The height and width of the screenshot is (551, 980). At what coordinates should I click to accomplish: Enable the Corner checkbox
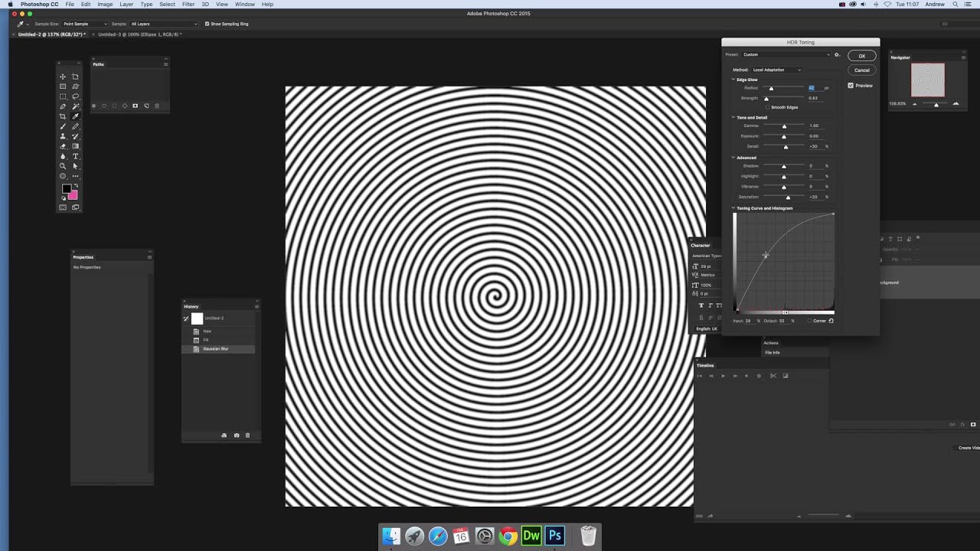pyautogui.click(x=810, y=321)
